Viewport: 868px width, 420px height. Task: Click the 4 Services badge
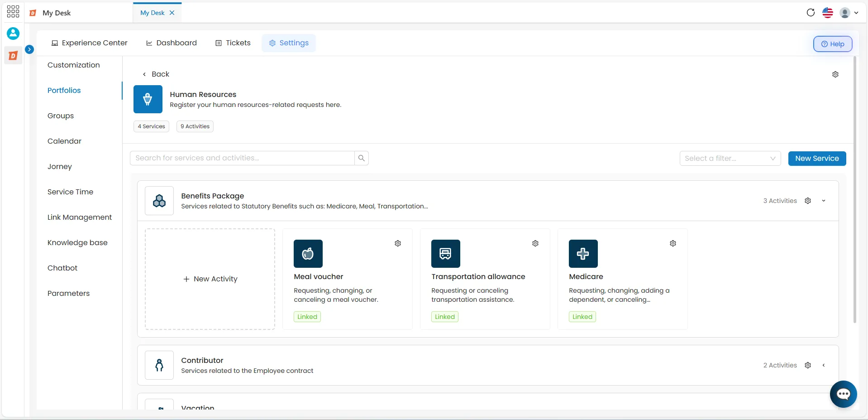click(x=151, y=126)
